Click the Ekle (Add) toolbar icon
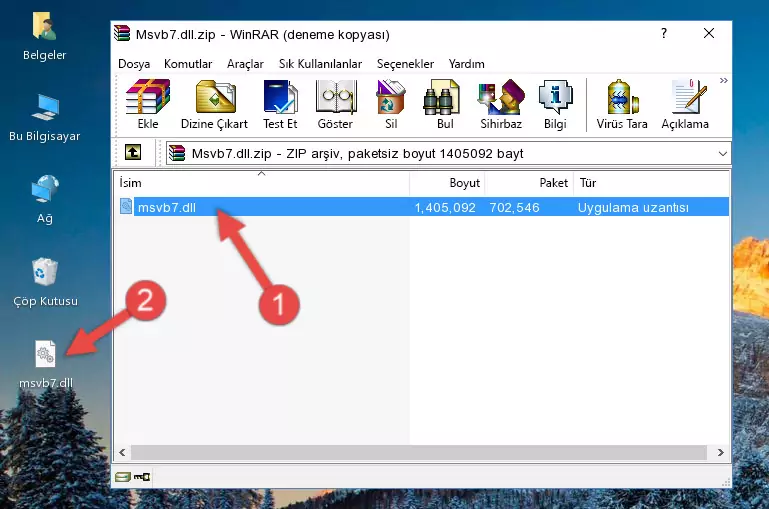The width and height of the screenshot is (769, 509). coord(148,104)
